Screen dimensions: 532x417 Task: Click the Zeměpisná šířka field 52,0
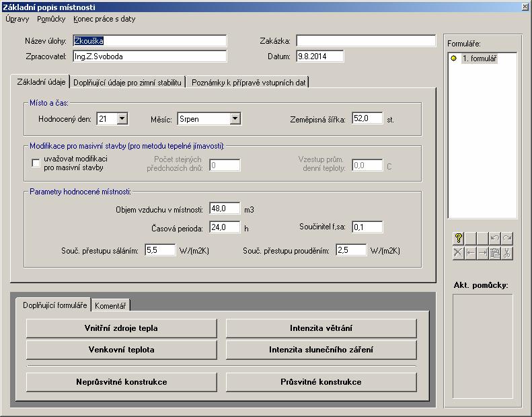tap(367, 118)
